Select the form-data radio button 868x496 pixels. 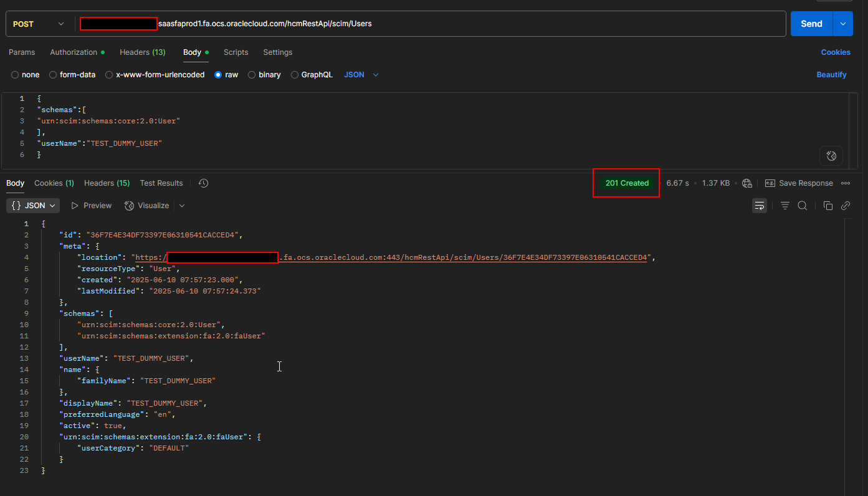pyautogui.click(x=53, y=75)
